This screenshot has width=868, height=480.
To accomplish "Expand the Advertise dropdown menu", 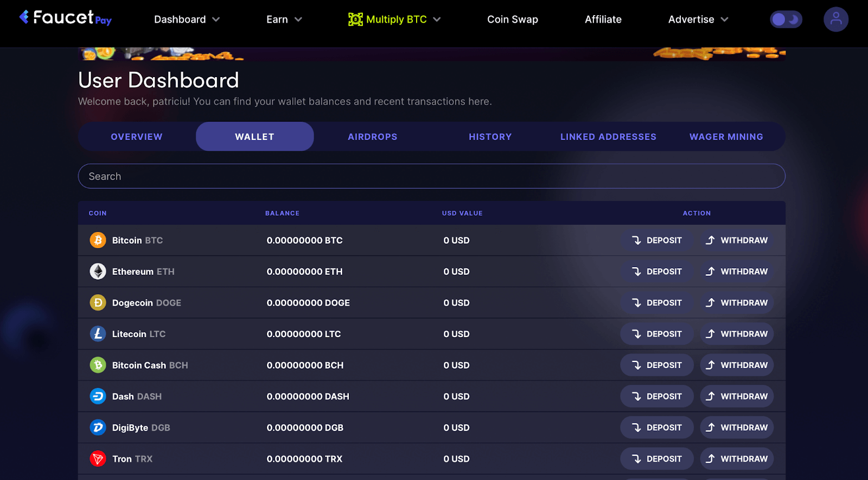I will [698, 20].
